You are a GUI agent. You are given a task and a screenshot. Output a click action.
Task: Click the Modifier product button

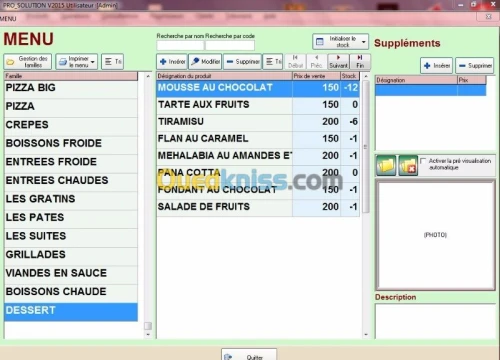[x=205, y=62]
